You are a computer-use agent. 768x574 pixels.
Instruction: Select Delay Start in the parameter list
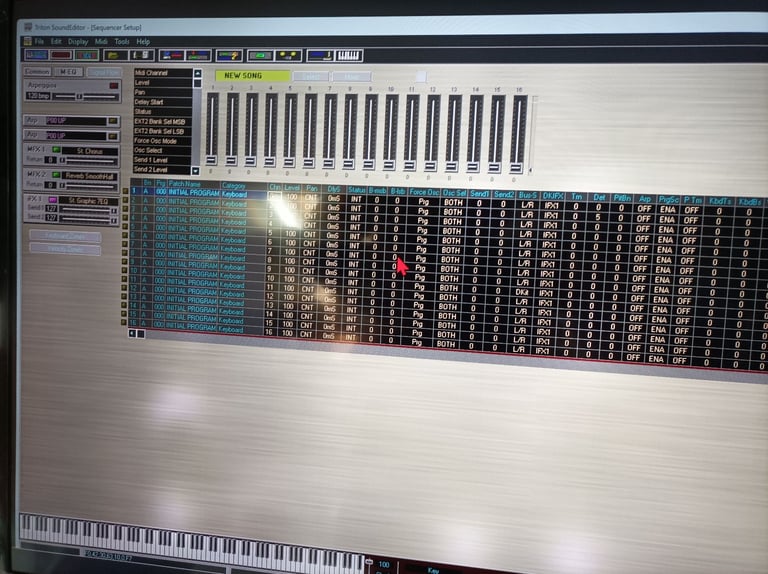163,102
